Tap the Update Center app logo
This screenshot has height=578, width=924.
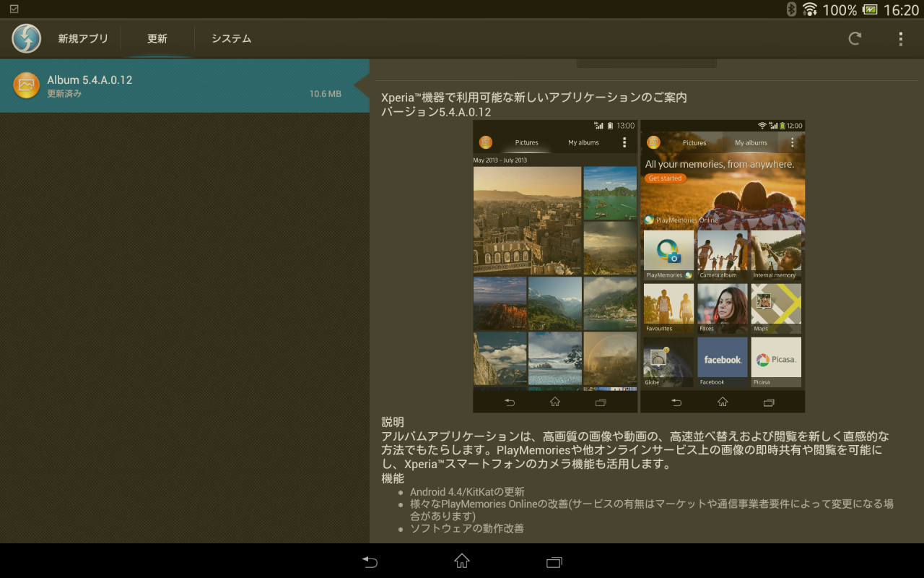click(27, 38)
